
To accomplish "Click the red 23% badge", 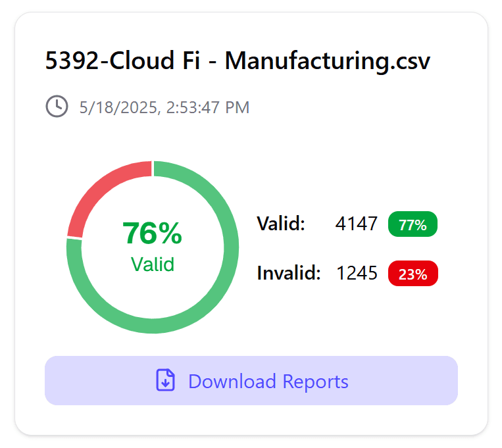I will coord(413,274).
